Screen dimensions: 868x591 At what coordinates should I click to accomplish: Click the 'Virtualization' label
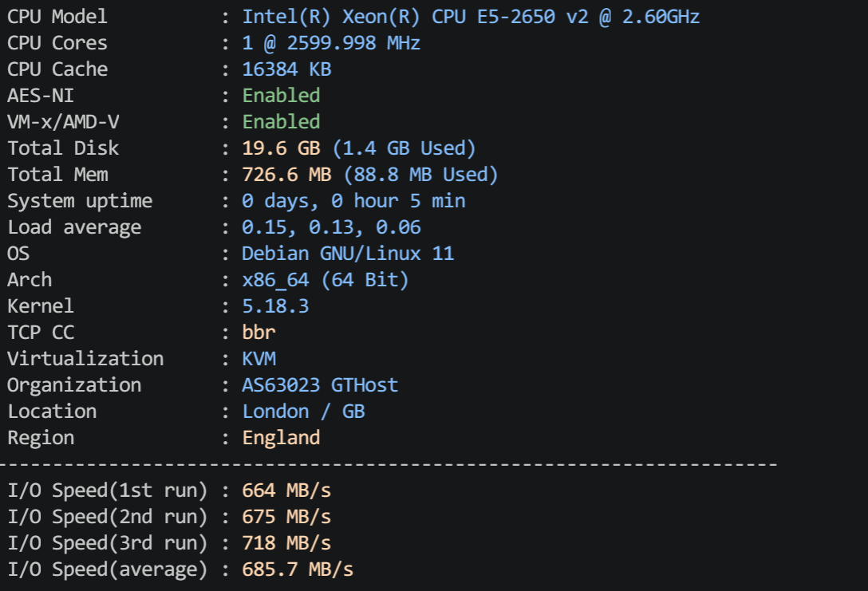click(x=85, y=359)
